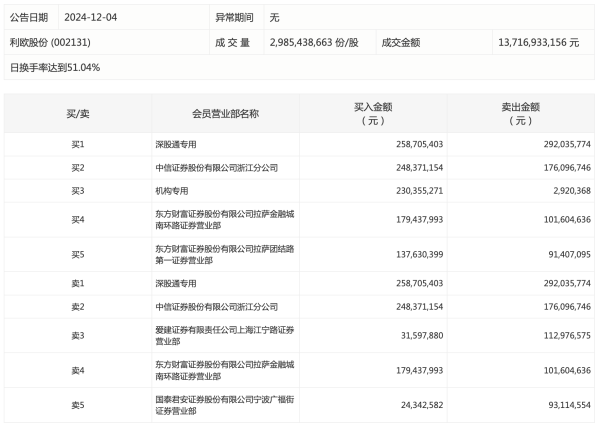The image size is (600, 426).
Task: Select sell amount 2,920,368 in 买3 row
Action: tap(572, 191)
